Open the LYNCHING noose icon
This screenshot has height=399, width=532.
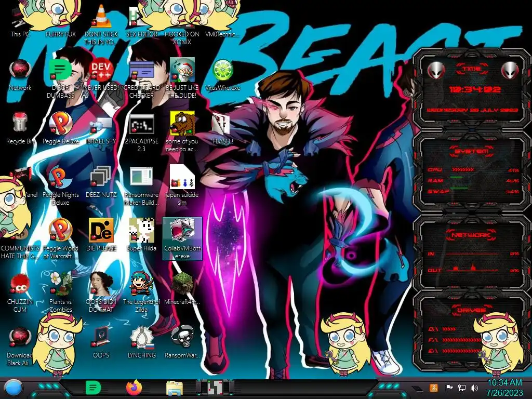pyautogui.click(x=141, y=343)
